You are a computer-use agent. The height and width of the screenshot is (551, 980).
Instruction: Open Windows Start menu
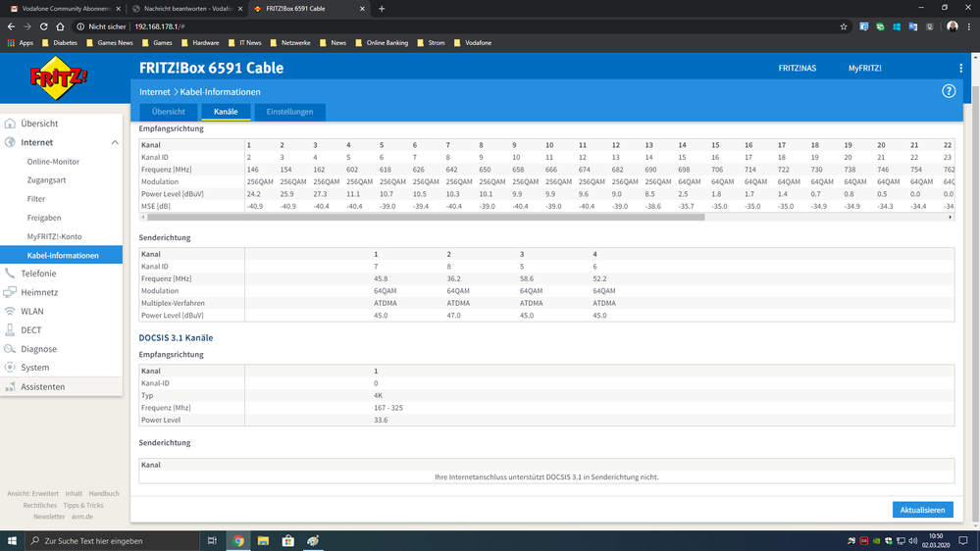click(x=12, y=541)
